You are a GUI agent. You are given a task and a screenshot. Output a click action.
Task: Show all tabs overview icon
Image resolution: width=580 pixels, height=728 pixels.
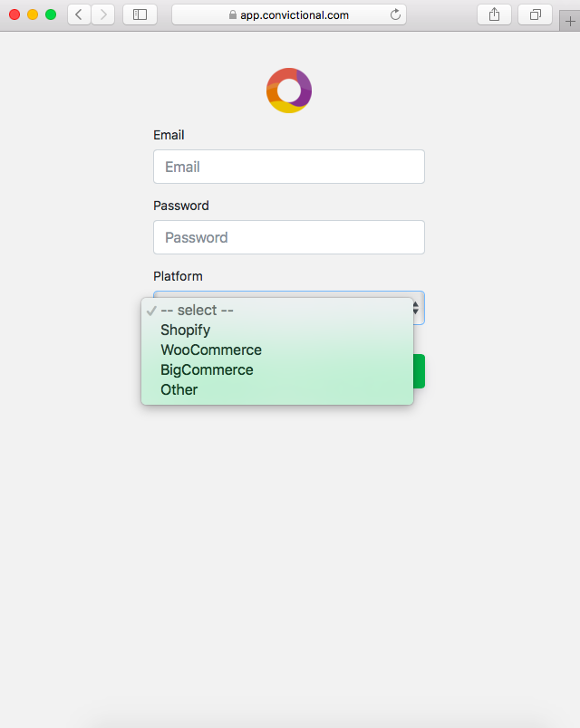click(535, 14)
